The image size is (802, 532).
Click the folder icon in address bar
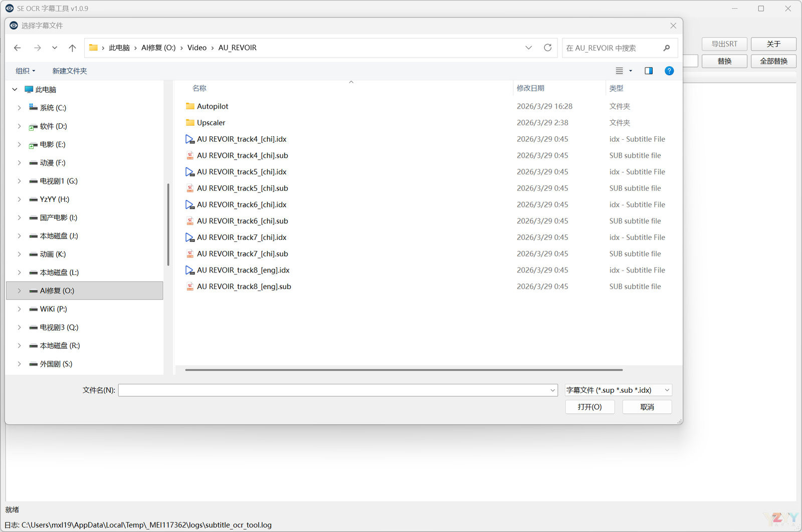[x=93, y=48]
